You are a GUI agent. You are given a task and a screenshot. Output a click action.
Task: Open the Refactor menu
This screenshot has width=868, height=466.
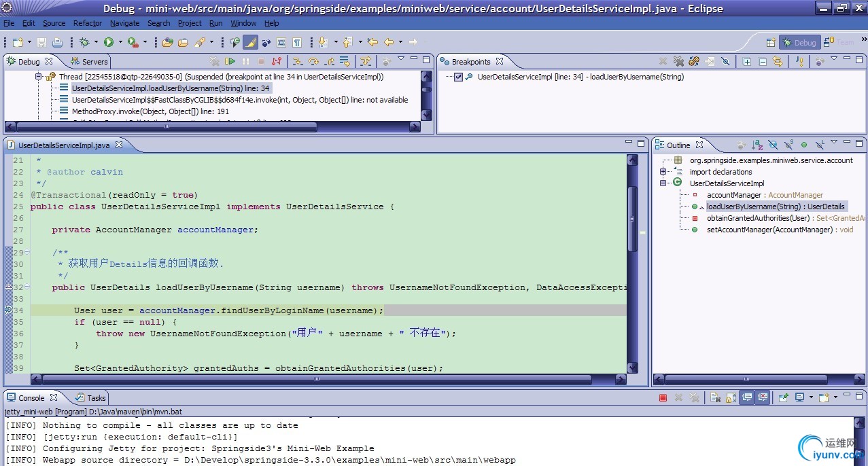(88, 23)
